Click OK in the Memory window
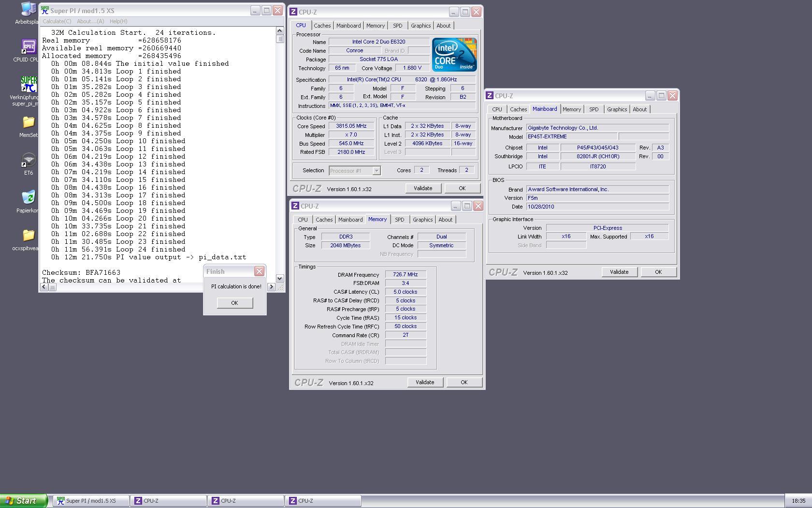This screenshot has width=812, height=508. [x=464, y=382]
